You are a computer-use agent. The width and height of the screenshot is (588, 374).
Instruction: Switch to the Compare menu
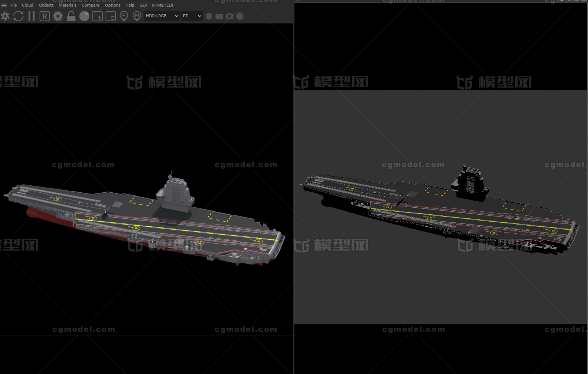tap(90, 5)
